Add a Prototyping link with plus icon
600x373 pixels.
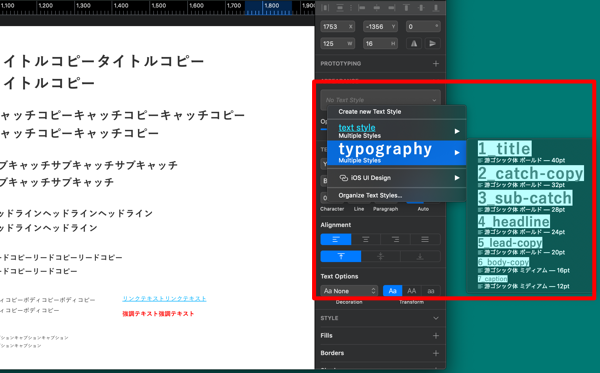click(436, 64)
